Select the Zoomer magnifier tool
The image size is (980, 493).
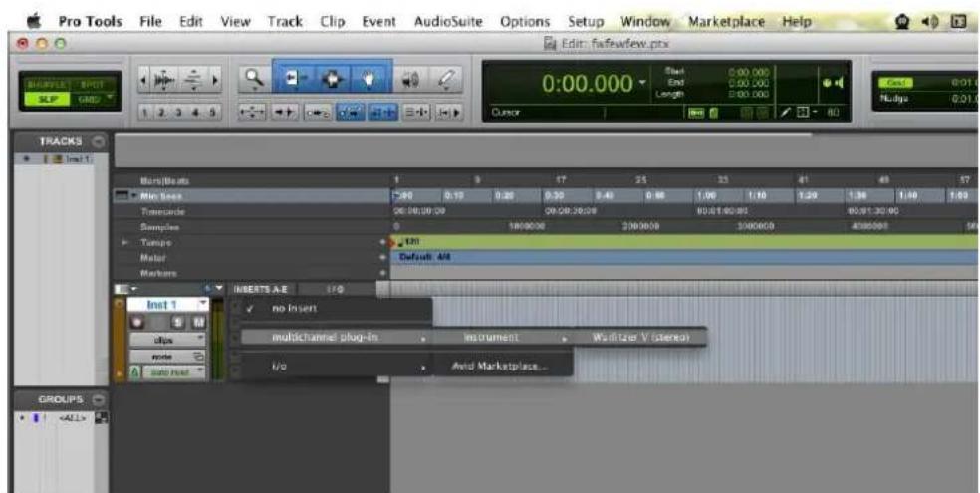coord(253,79)
